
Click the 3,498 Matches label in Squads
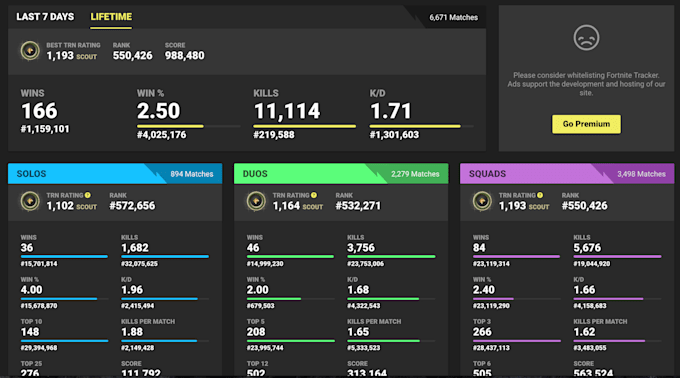[x=641, y=174]
